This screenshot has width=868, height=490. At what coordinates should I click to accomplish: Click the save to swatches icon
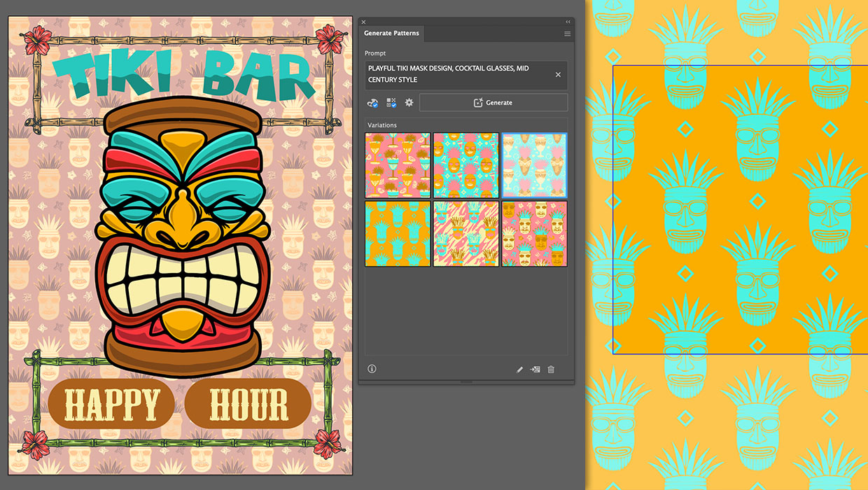pyautogui.click(x=535, y=370)
